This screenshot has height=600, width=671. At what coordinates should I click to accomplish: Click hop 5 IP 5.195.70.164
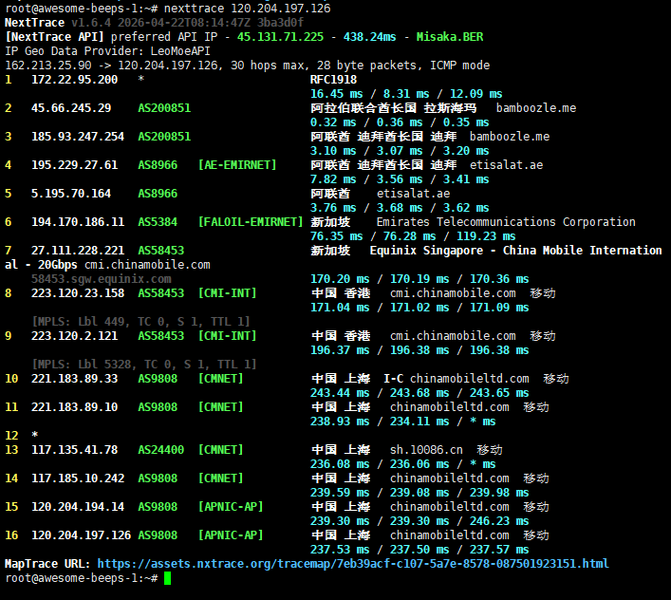pyautogui.click(x=71, y=193)
